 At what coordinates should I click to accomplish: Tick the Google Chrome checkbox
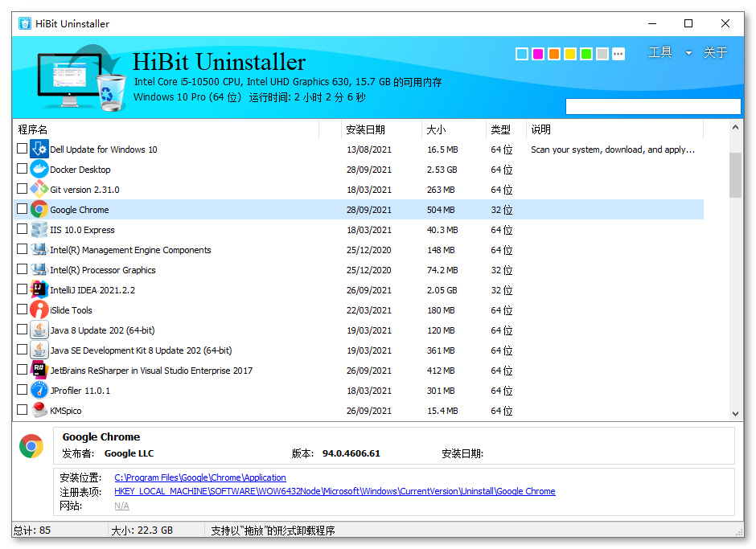pos(22,209)
